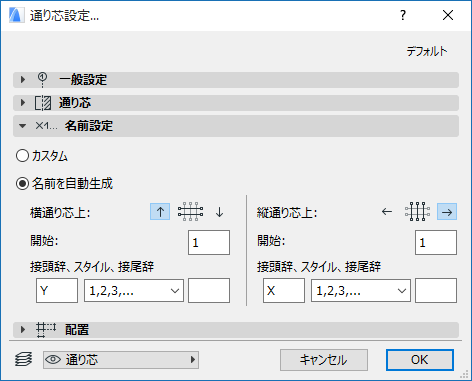This screenshot has width=472, height=381.
Task: Click the 縦通り芯上 label
Action: (x=287, y=212)
